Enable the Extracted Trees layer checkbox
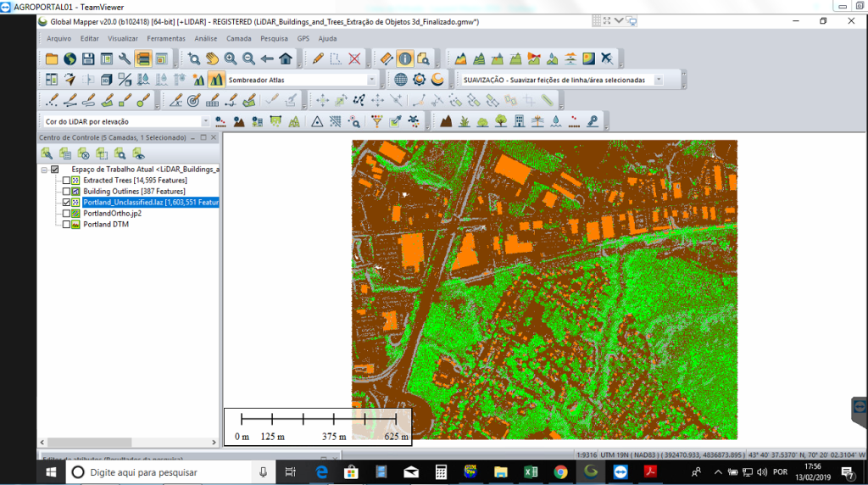This screenshot has height=485, width=868. [67, 181]
